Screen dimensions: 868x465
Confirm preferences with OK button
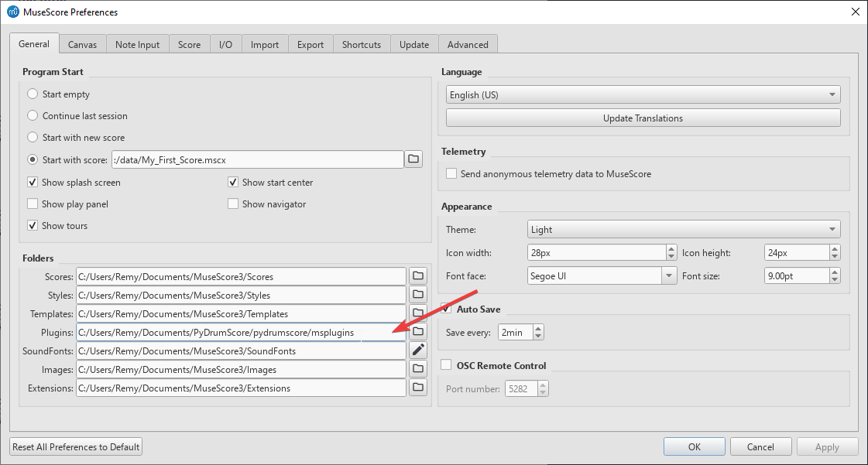pos(695,446)
